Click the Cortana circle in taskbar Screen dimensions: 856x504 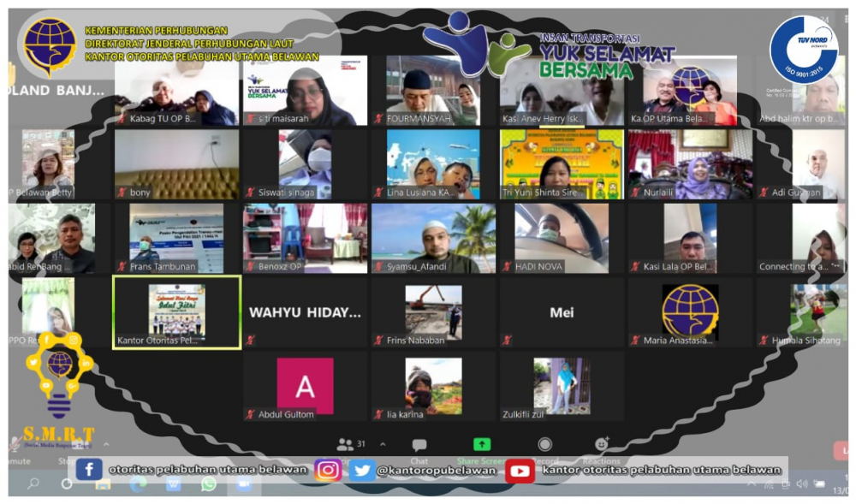[x=67, y=483]
